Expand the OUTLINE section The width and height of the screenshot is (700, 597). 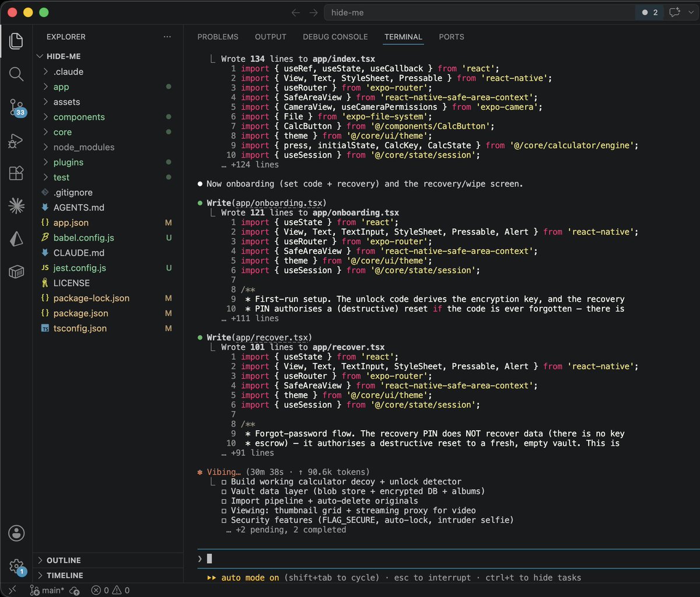click(x=108, y=560)
